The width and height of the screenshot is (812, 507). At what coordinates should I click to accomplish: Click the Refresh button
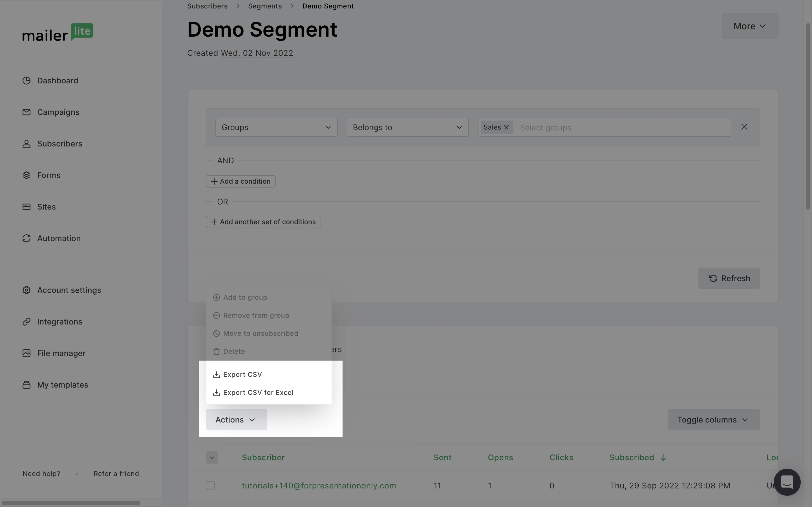(x=729, y=278)
